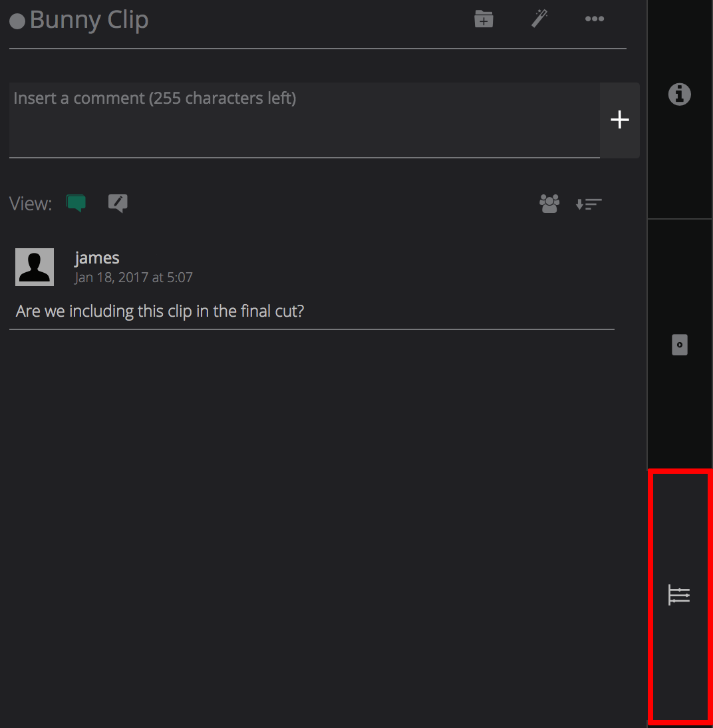Click the Bunny Clip title

point(89,20)
